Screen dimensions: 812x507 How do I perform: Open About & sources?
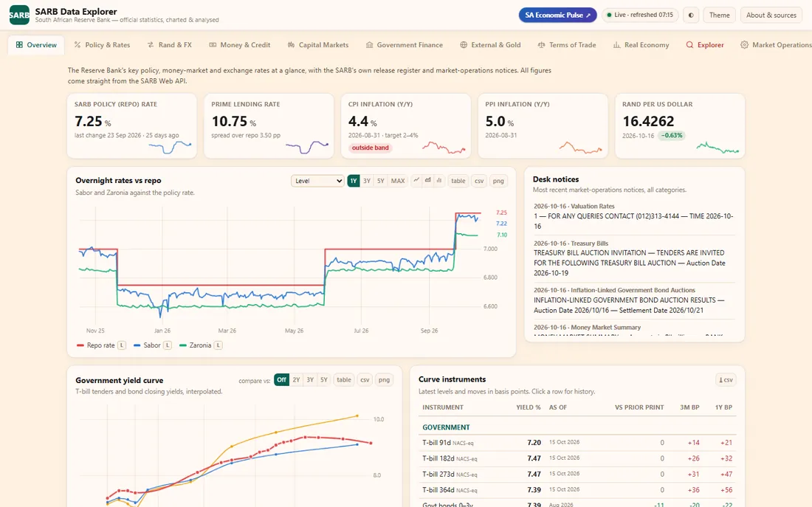(771, 15)
